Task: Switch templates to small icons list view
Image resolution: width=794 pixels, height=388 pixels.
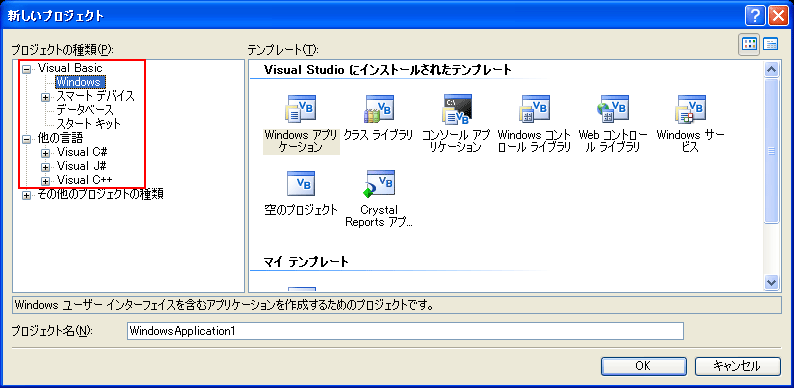Action: click(770, 44)
